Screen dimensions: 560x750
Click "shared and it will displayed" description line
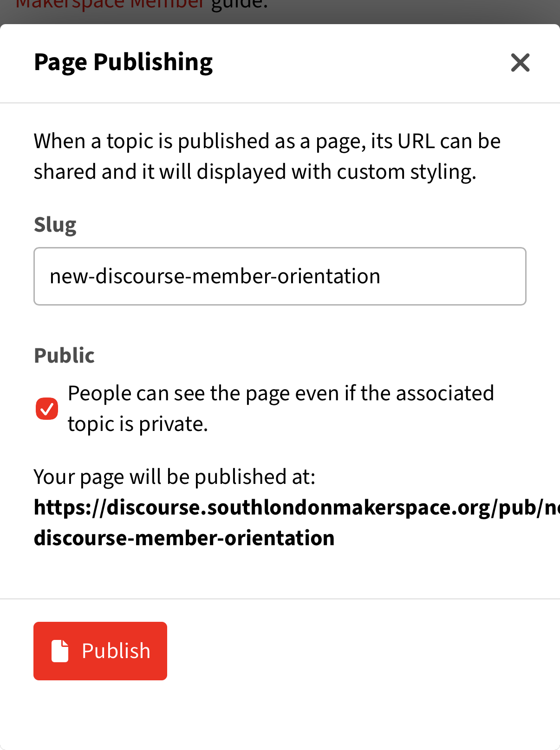pyautogui.click(x=255, y=172)
